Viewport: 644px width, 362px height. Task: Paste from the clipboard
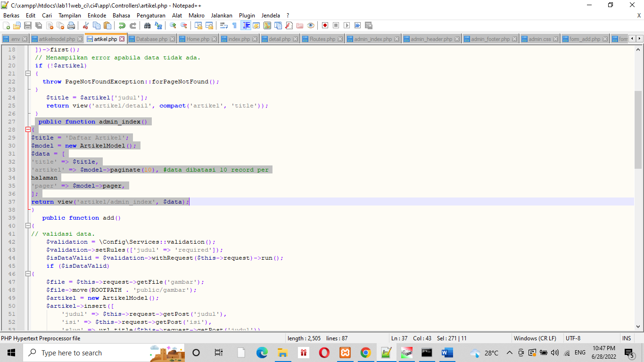[x=107, y=25]
